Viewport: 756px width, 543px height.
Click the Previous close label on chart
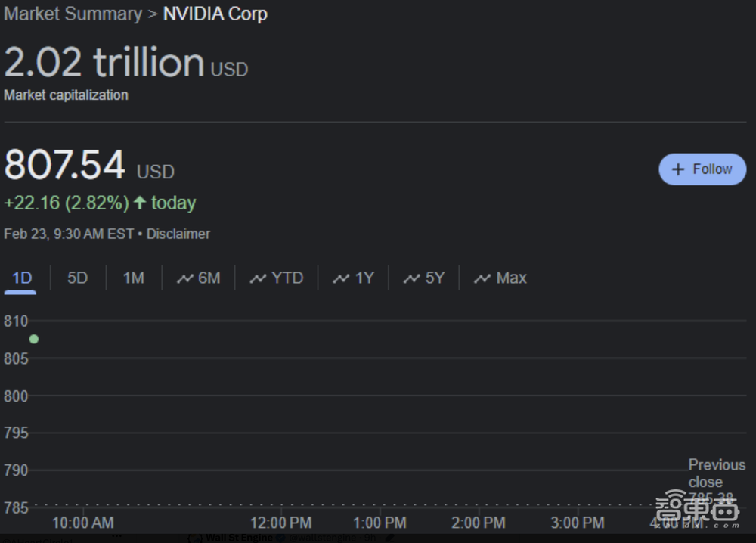point(716,473)
